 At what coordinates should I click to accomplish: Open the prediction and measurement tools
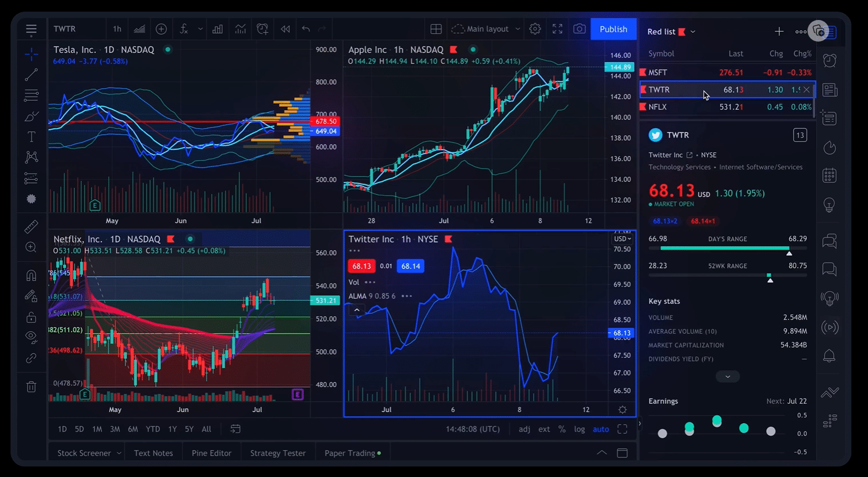(31, 179)
